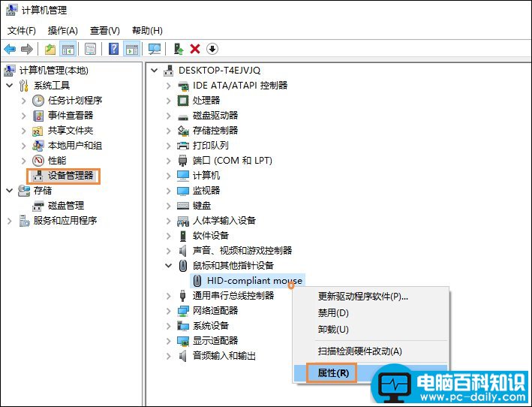This screenshot has width=532, height=407.
Task: Click the Network adapters icon
Action: tap(183, 311)
